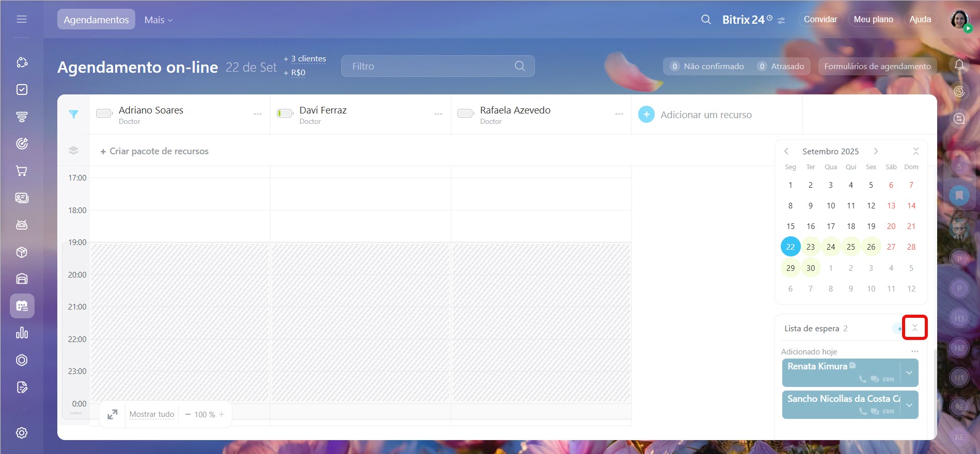Expand the Renata Kimura waitlist card
The height and width of the screenshot is (454, 980).
(x=909, y=372)
